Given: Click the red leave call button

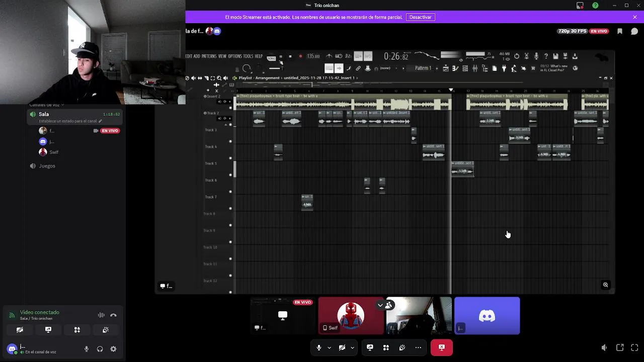Looking at the screenshot, I should coord(441,347).
